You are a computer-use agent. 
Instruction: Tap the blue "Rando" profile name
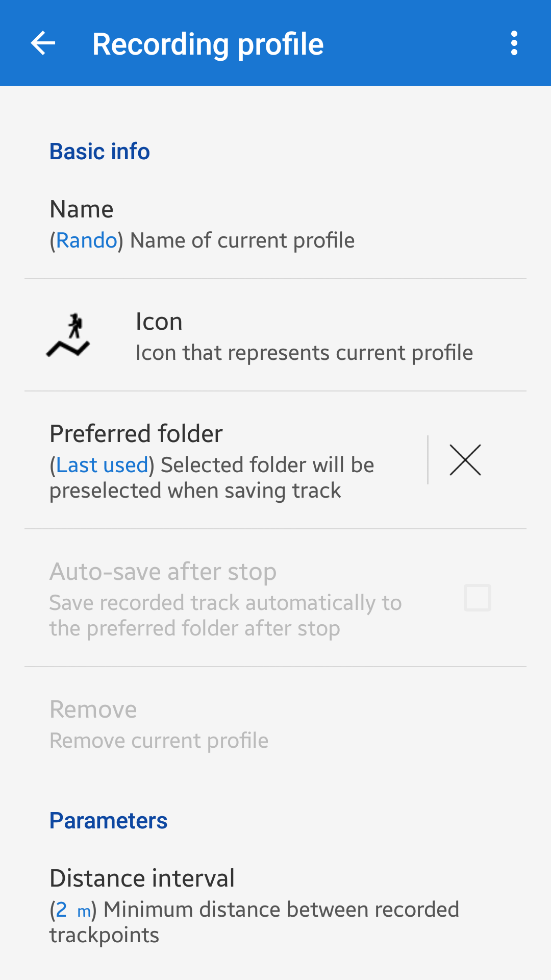(86, 240)
